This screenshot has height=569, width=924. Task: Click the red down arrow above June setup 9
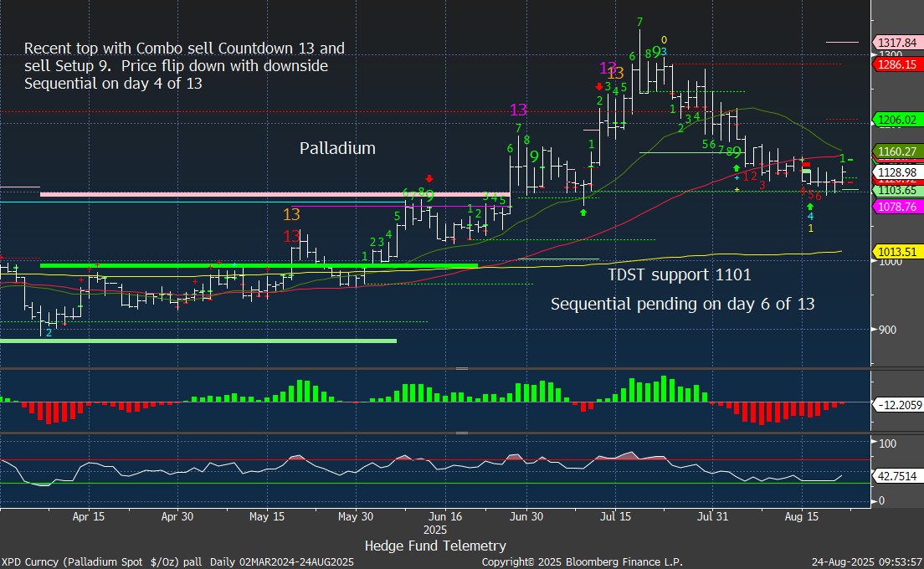coord(429,178)
